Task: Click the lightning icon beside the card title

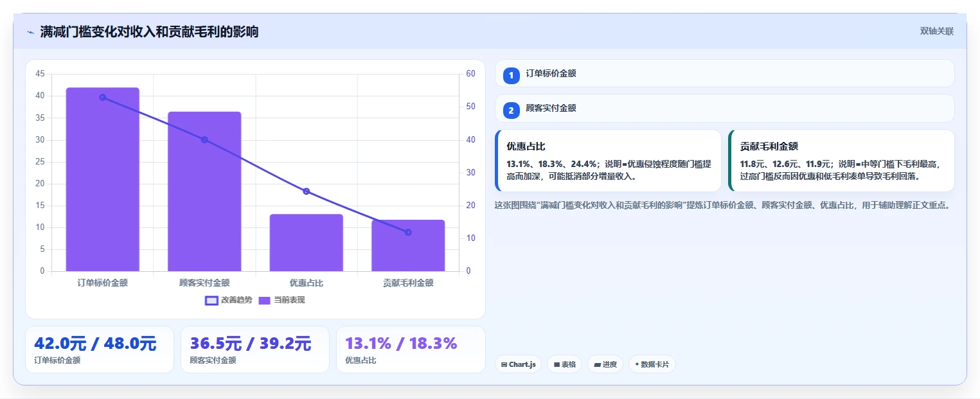Action: tap(30, 32)
